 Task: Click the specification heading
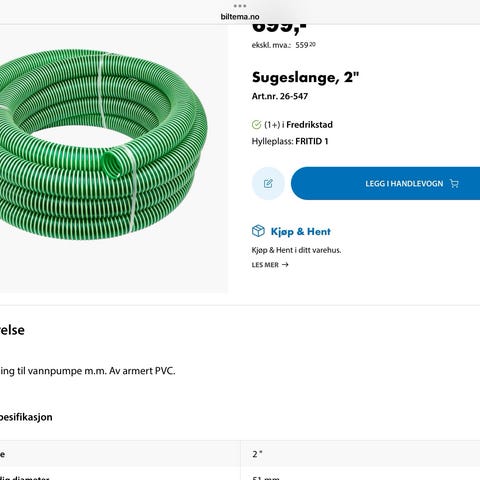coord(26,417)
